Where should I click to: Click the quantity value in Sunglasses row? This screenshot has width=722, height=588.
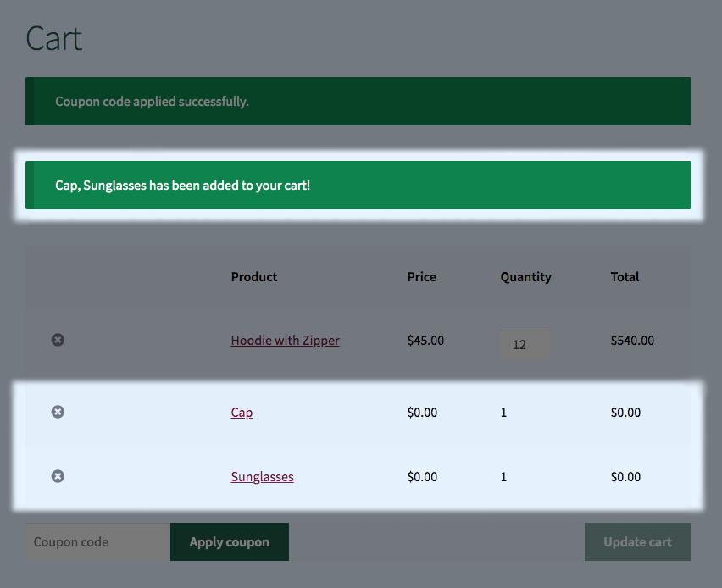point(503,477)
